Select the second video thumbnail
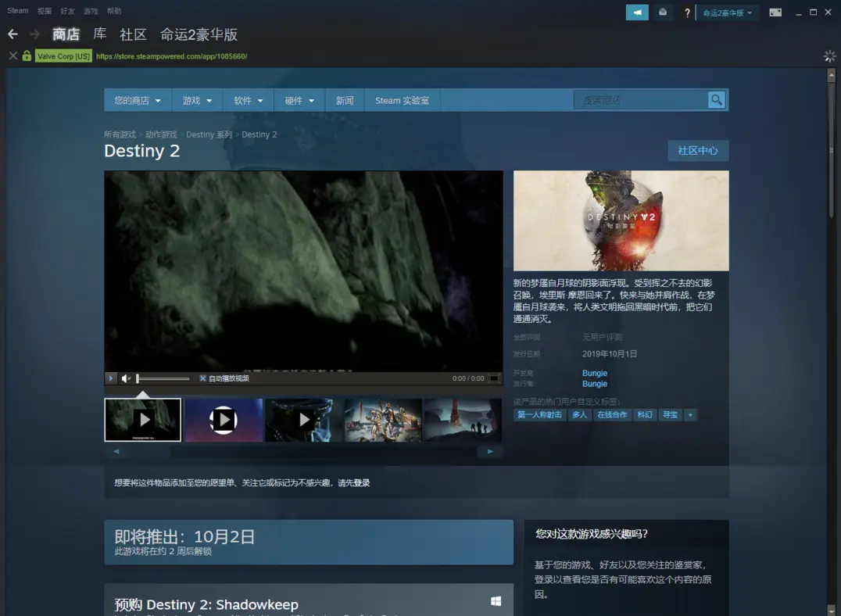Screen dimensions: 841x616 [x=224, y=420]
